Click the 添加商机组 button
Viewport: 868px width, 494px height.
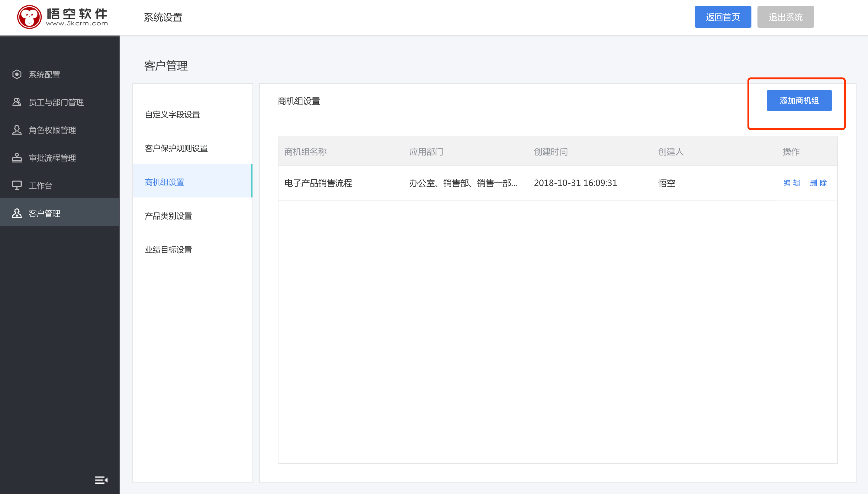799,100
